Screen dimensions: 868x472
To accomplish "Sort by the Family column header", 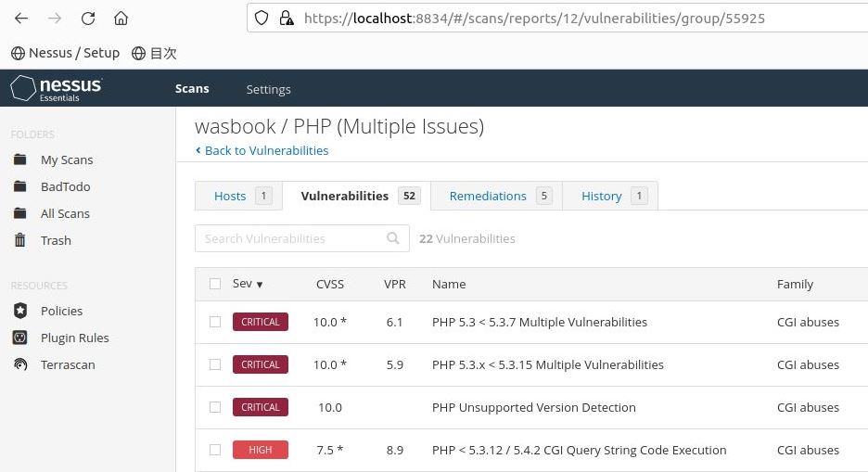I will 795,285.
